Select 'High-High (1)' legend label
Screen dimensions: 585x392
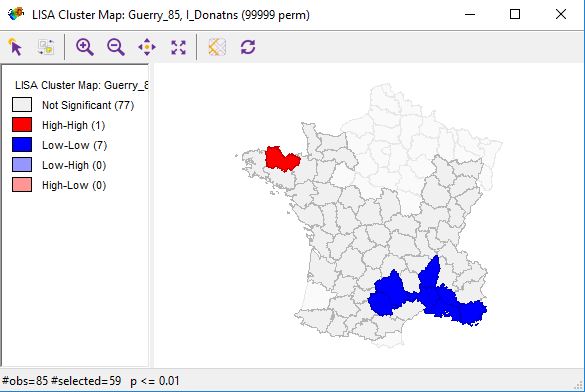(x=73, y=125)
